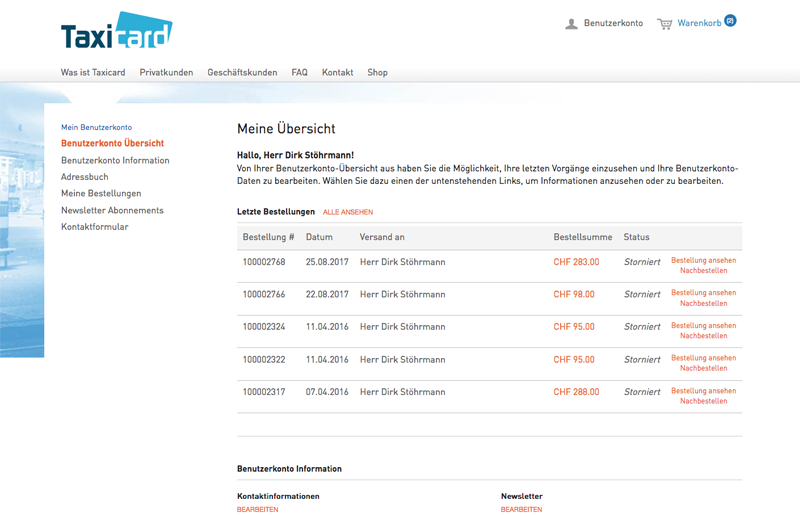800x516 pixels.
Task: Click the user profile icon
Action: point(571,23)
